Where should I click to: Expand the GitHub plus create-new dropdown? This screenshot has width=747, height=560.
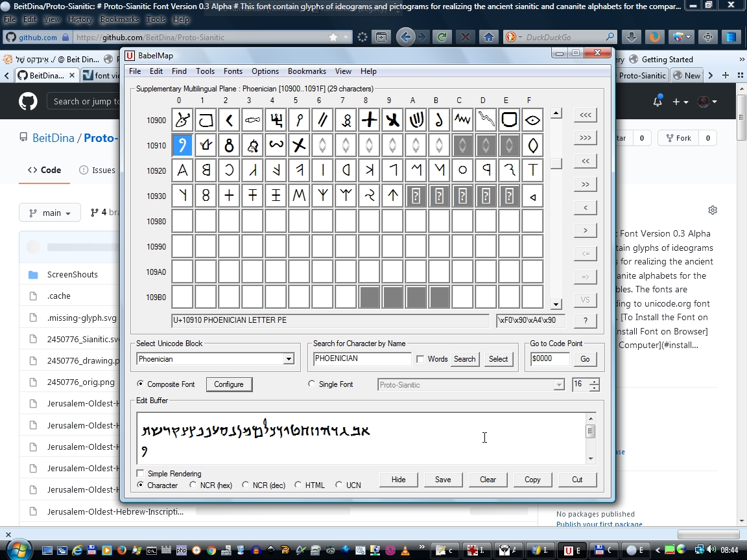pyautogui.click(x=680, y=101)
